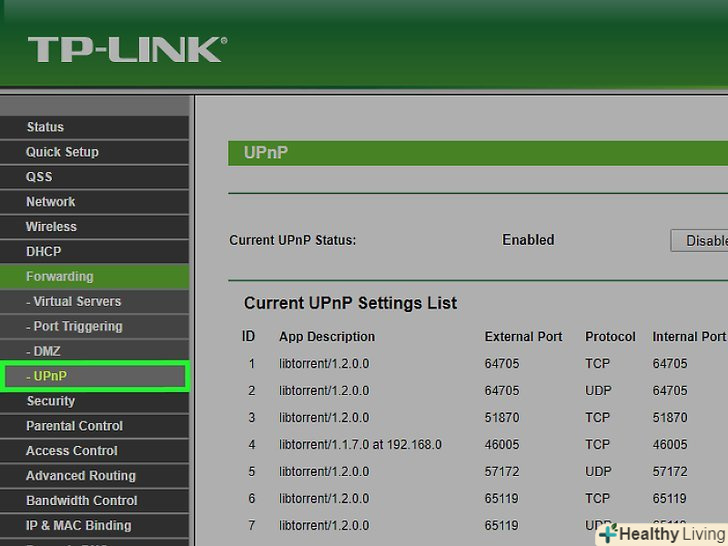Click the App Description column header

[x=327, y=337]
